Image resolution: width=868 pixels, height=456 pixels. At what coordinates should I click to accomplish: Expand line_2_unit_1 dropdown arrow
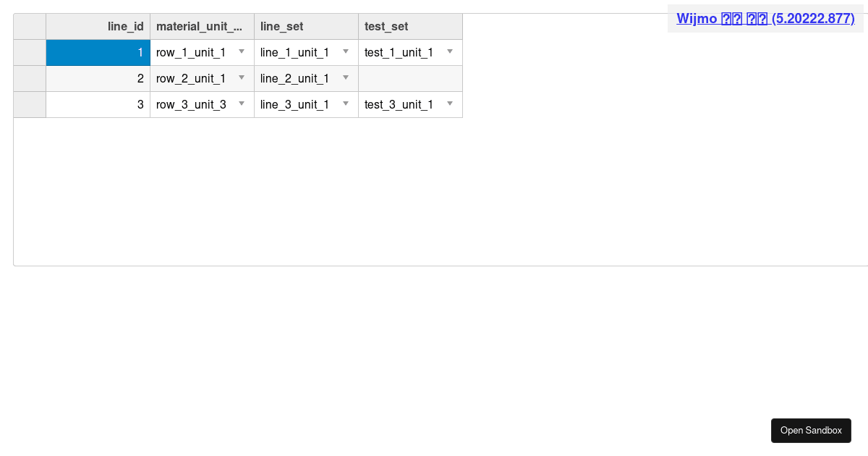coord(346,78)
